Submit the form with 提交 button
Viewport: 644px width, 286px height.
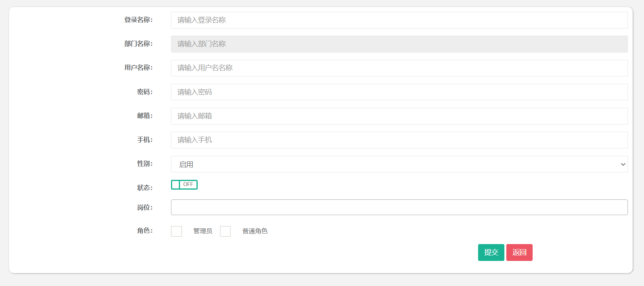tap(491, 252)
